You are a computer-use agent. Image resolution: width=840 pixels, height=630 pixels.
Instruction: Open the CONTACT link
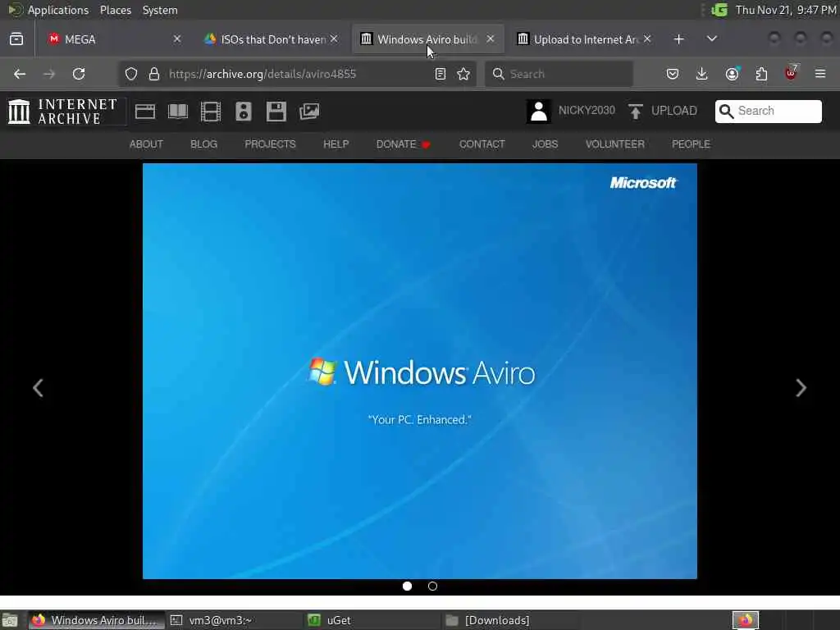[482, 144]
